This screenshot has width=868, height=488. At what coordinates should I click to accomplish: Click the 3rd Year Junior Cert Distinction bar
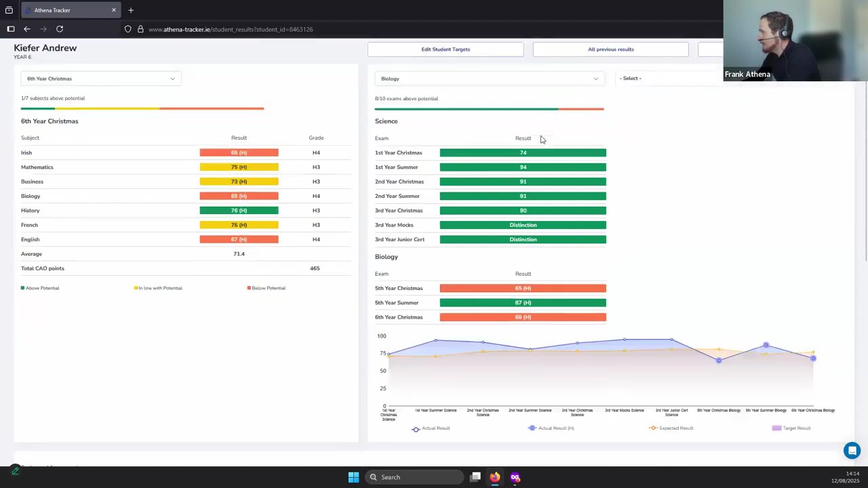click(523, 239)
